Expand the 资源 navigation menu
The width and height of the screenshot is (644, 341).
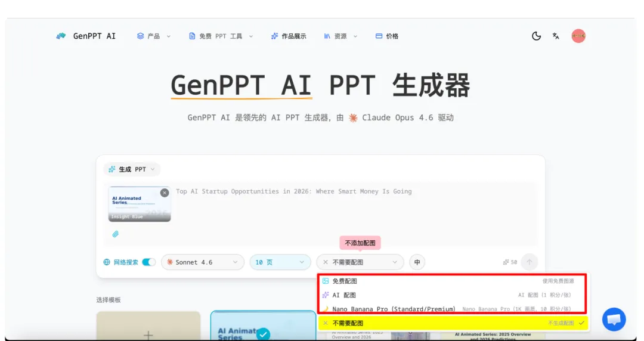(340, 36)
